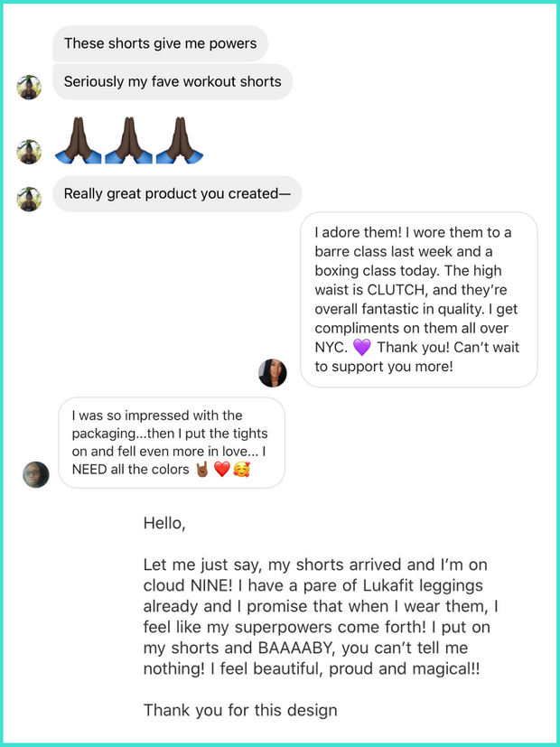Click the middle praying hands emoji
This screenshot has height=747, width=560.
[x=128, y=141]
